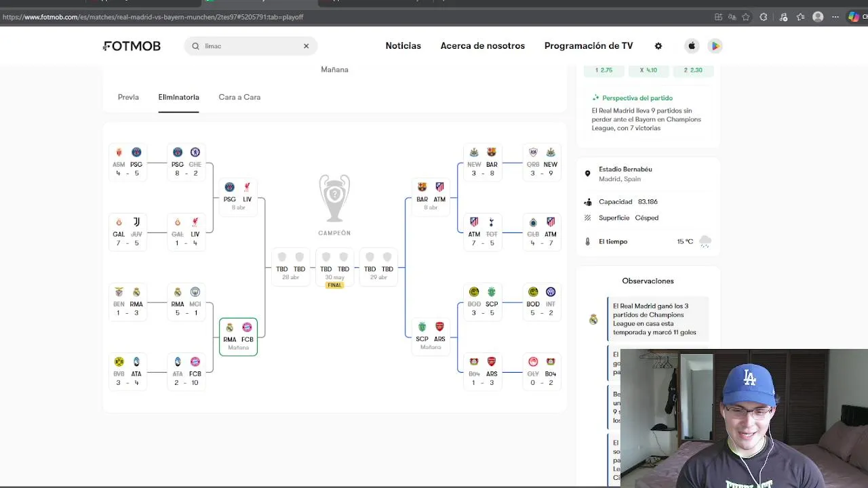Viewport: 868px width, 488px height.
Task: Click the Observaciones heading
Action: click(648, 281)
